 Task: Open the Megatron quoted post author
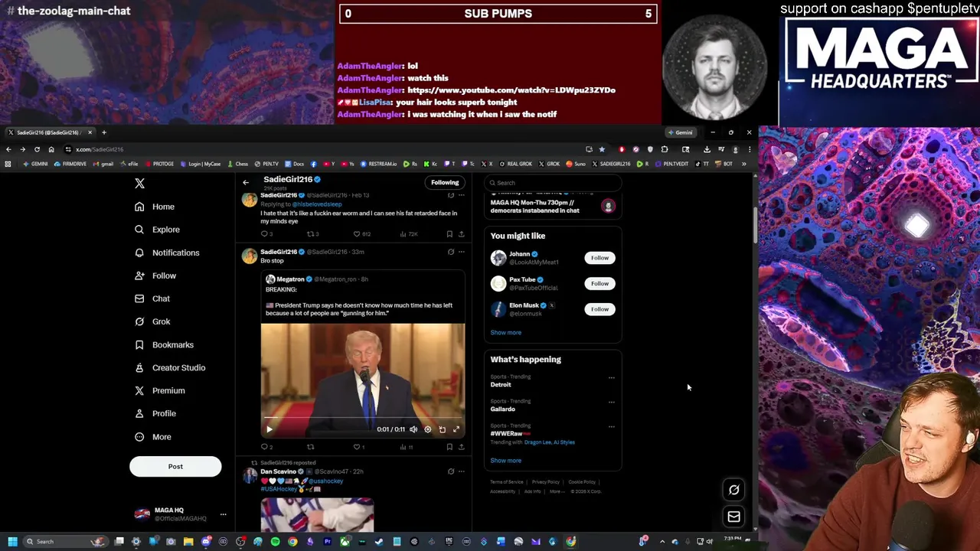point(290,279)
